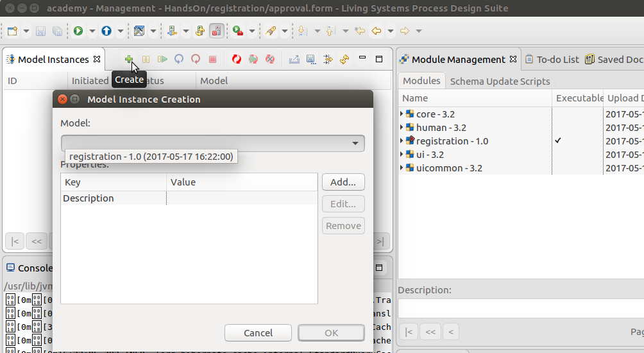Viewport: 644px width, 353px height.
Task: Click the Key column header in properties table
Action: [114, 182]
